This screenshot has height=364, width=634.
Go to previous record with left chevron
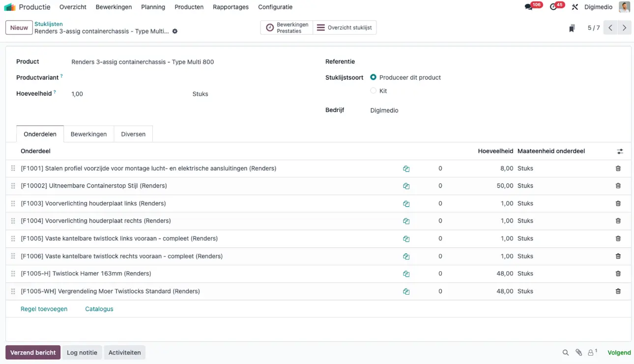tap(610, 28)
